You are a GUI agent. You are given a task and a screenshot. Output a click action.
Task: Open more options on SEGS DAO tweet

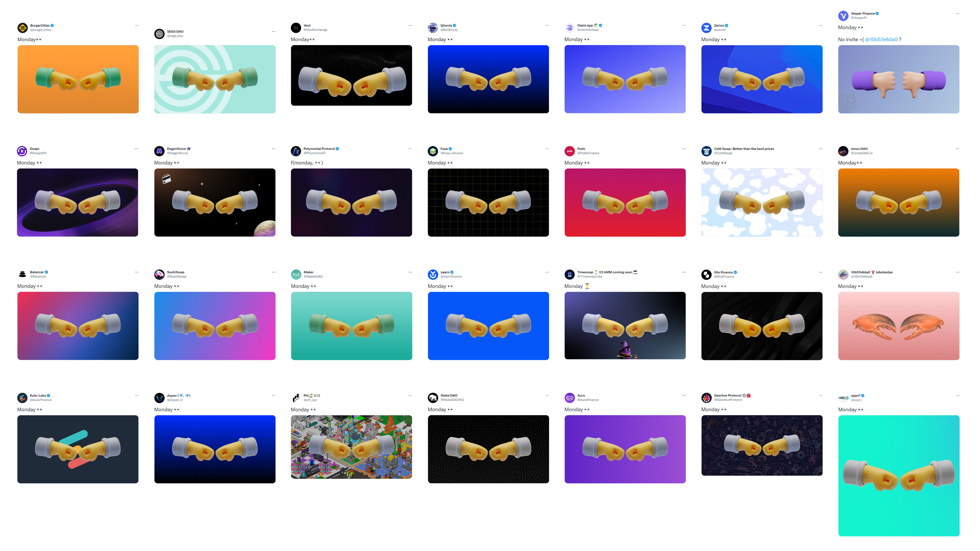point(273,32)
